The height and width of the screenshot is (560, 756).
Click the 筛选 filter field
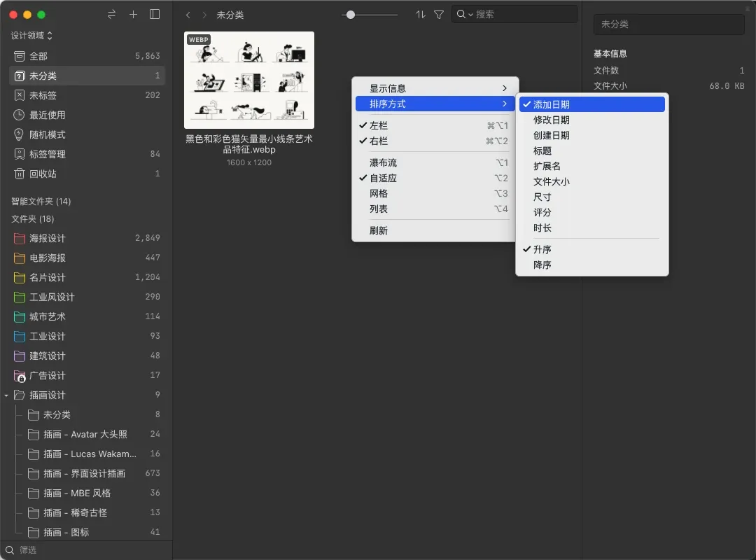coord(87,550)
